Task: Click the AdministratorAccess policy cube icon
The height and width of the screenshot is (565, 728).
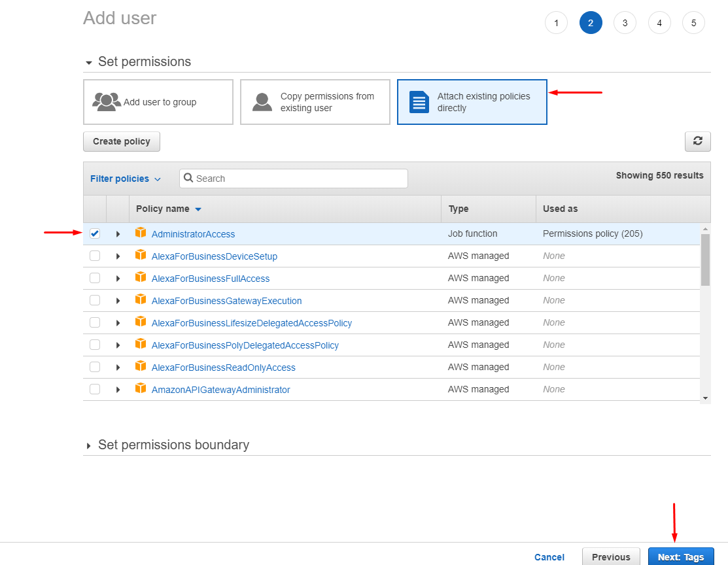Action: (x=141, y=233)
